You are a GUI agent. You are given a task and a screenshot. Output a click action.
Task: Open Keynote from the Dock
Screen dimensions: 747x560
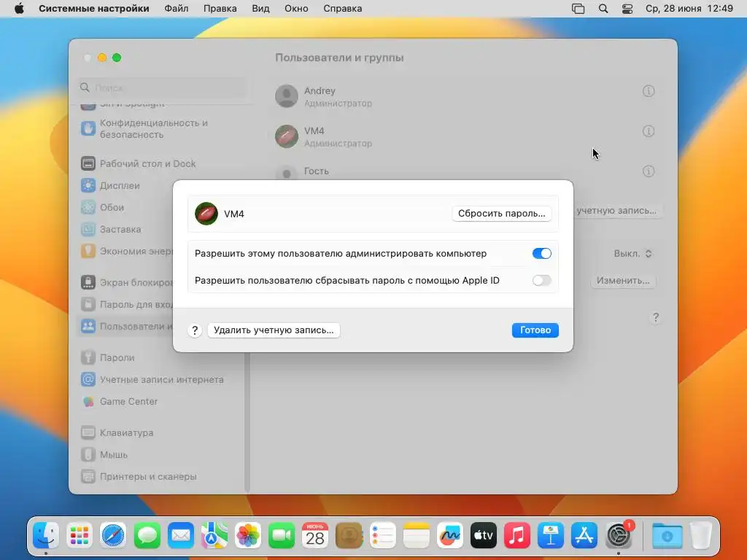[x=551, y=535]
